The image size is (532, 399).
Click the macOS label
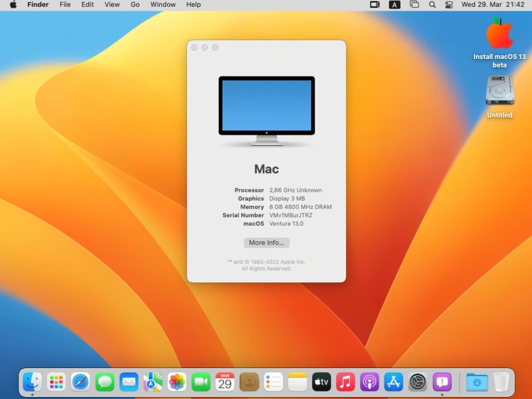click(x=254, y=223)
